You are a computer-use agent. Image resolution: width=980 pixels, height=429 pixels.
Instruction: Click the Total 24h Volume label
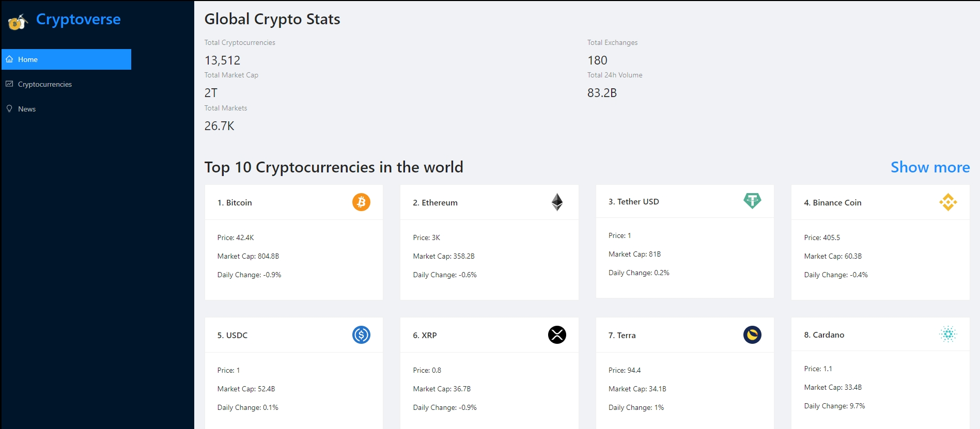615,75
